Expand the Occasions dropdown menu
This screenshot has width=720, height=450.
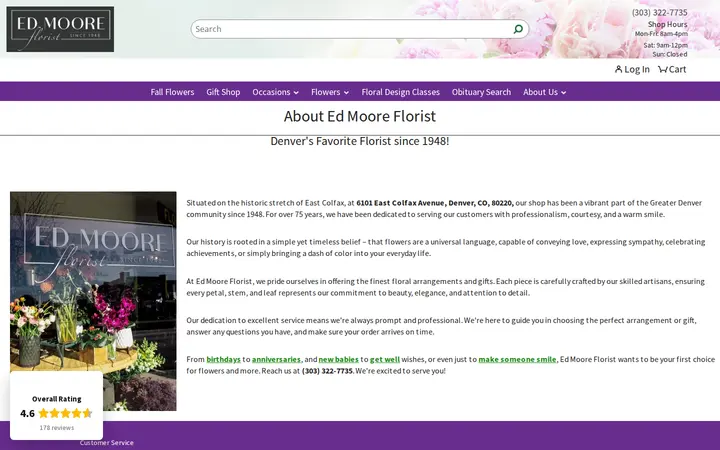(276, 92)
